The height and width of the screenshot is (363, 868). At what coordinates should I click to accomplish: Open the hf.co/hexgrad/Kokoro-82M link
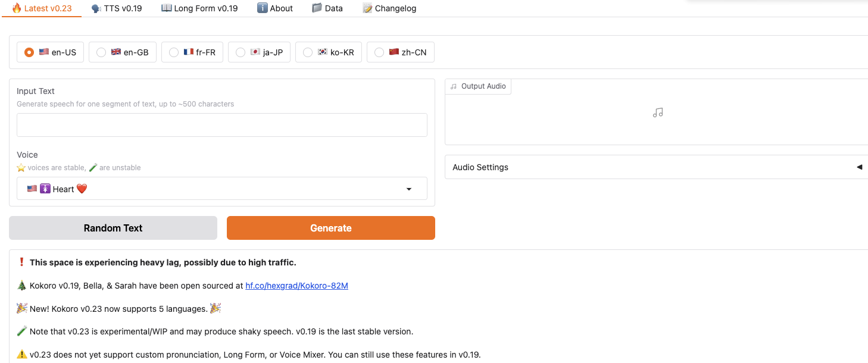pos(296,286)
